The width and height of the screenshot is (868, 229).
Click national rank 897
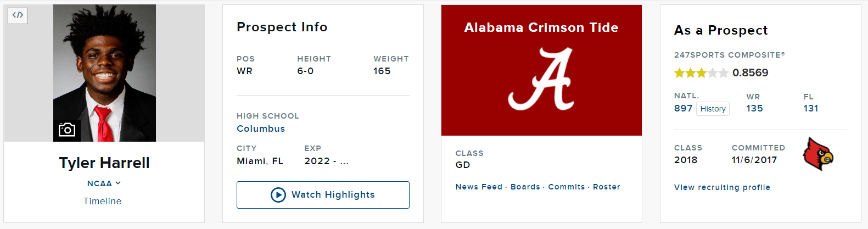pyautogui.click(x=683, y=108)
